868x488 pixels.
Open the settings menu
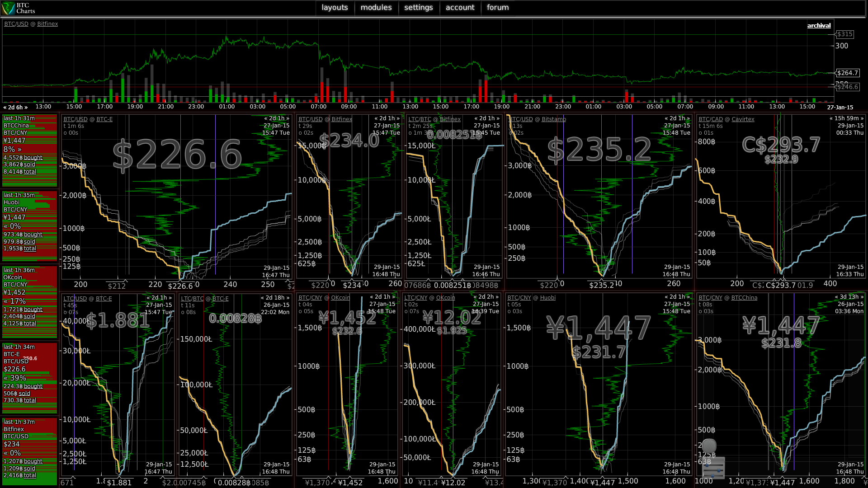(x=419, y=8)
